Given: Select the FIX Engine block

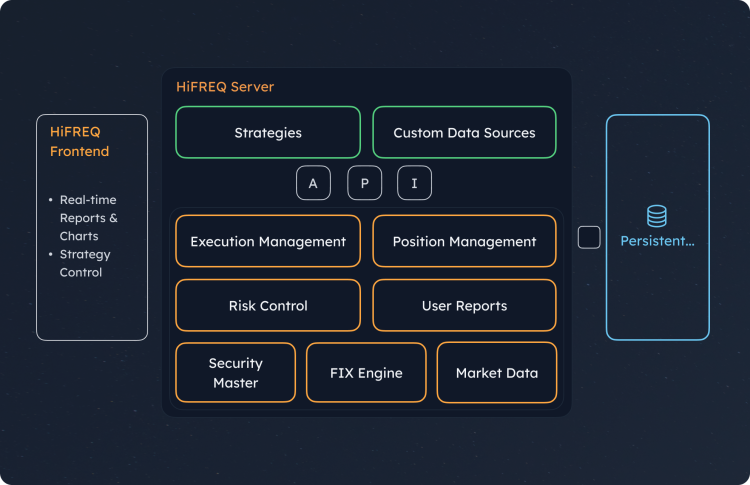Looking at the screenshot, I should (366, 373).
